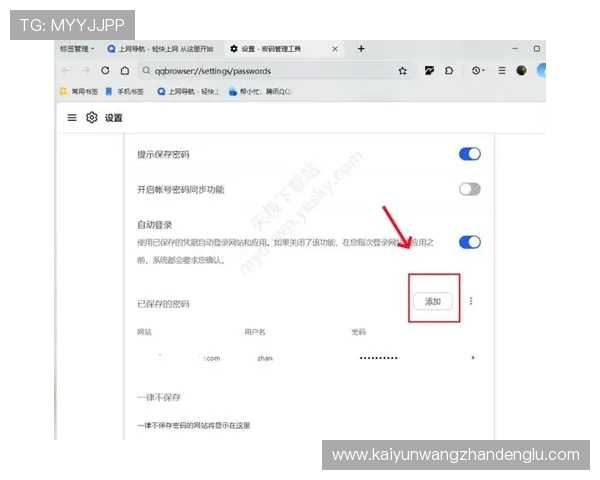Open a new tab with plus button
The width and height of the screenshot is (600, 480).
(x=361, y=49)
